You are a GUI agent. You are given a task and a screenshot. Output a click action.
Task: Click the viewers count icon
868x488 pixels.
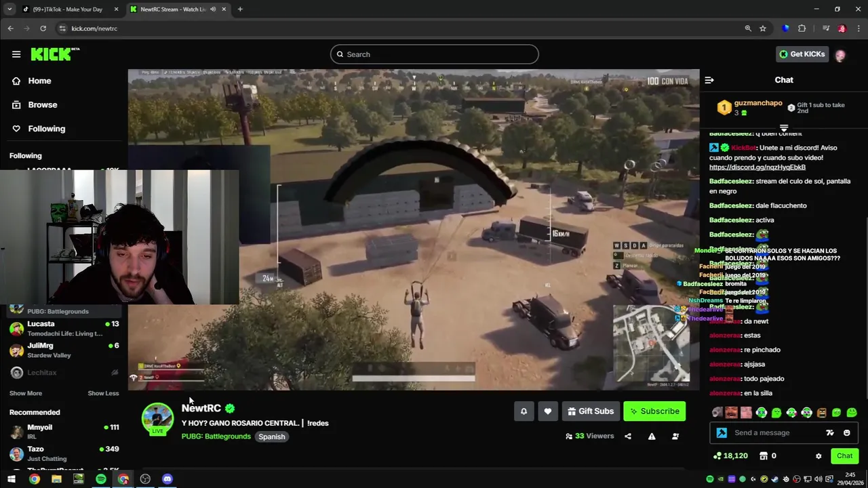[569, 436]
